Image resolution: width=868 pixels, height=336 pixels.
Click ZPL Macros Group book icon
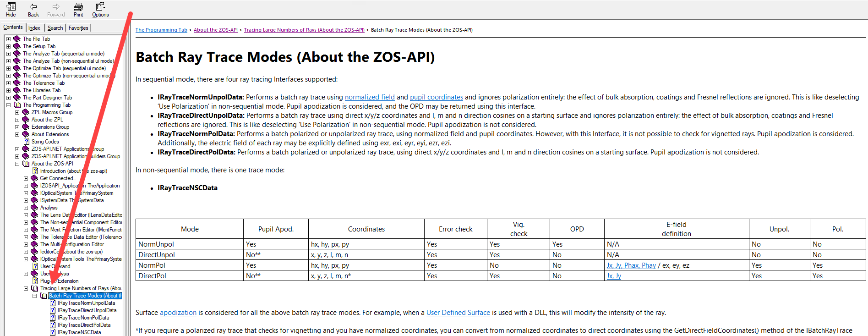pos(26,112)
